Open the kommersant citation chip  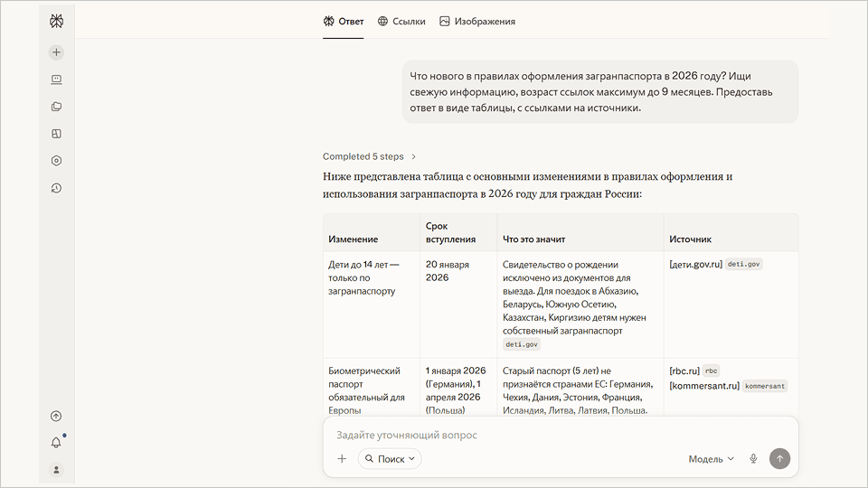765,386
